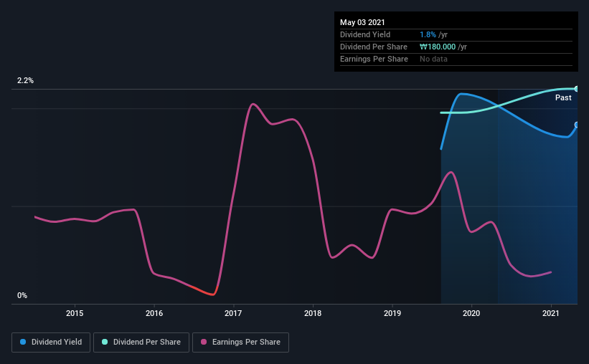589x364 pixels.
Task: Click the teal Dividend Per Share legend dot
Action: pos(105,342)
